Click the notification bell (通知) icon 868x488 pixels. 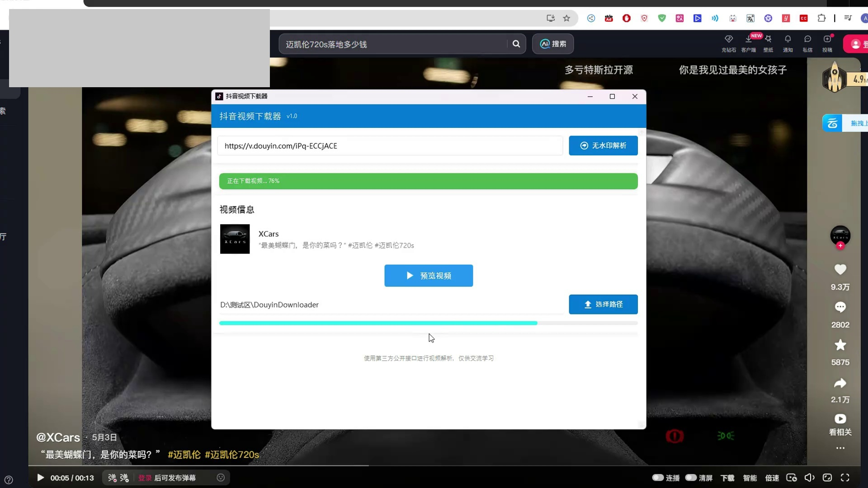point(788,39)
